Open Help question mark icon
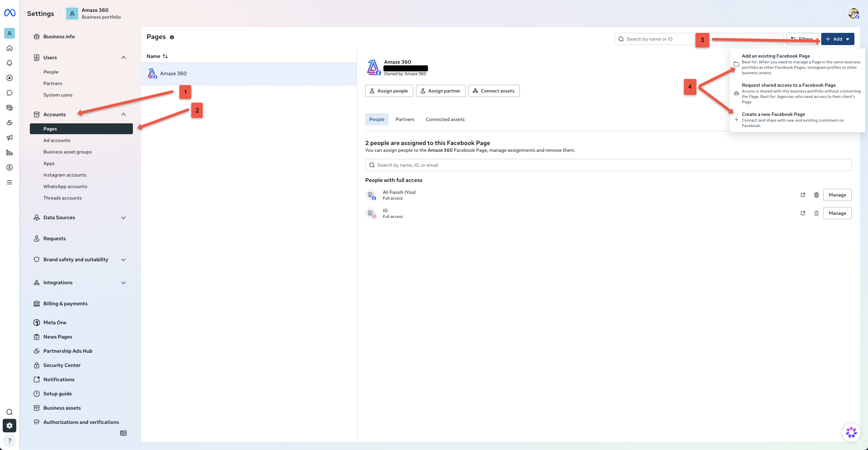 click(x=9, y=441)
